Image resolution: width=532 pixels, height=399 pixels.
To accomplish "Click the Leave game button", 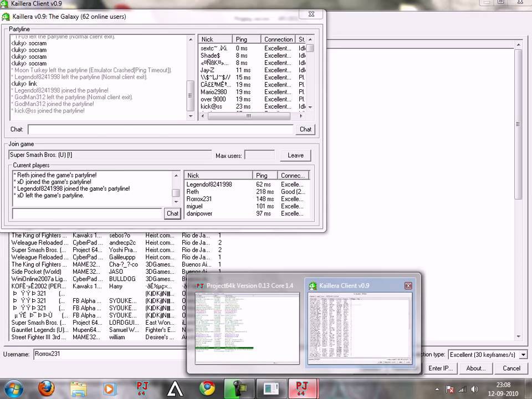I will pos(295,155).
